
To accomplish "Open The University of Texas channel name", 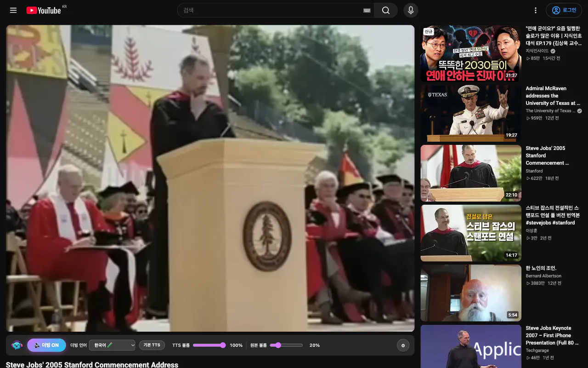I will coord(550,111).
